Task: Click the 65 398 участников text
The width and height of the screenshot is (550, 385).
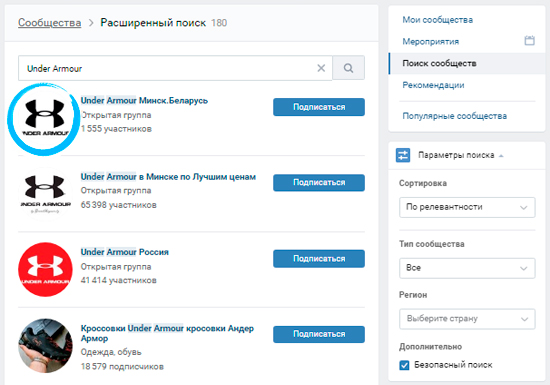Action: 119,205
